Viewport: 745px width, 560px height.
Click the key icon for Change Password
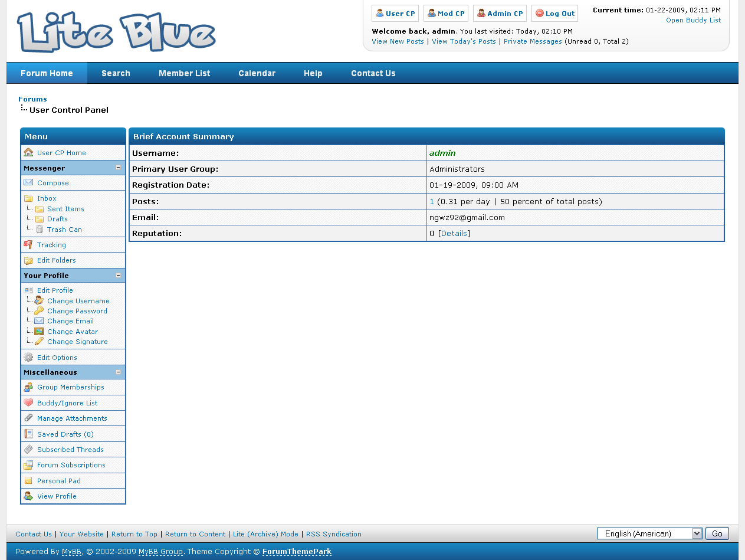point(39,311)
